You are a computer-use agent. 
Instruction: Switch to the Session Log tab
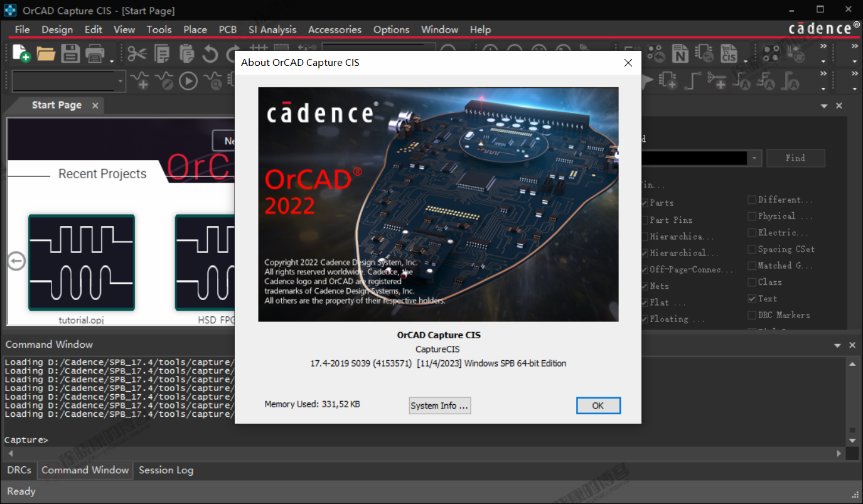point(166,470)
